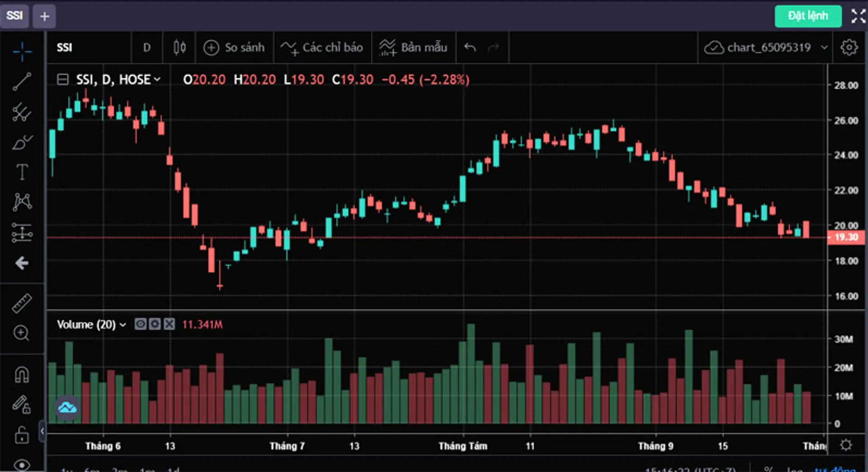Select the ruler measure tool
Viewport: 868px width, 472px height.
[x=22, y=303]
